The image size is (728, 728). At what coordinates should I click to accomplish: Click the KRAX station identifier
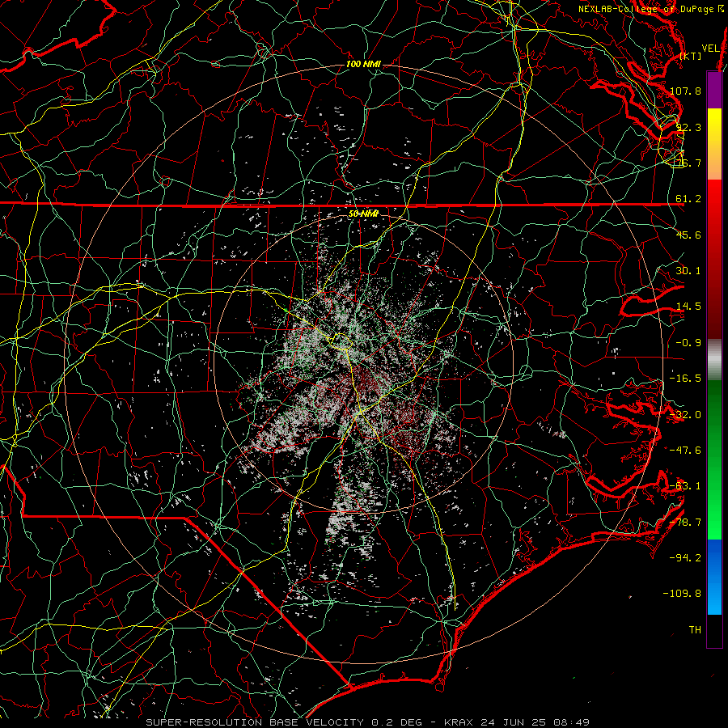[x=459, y=722]
